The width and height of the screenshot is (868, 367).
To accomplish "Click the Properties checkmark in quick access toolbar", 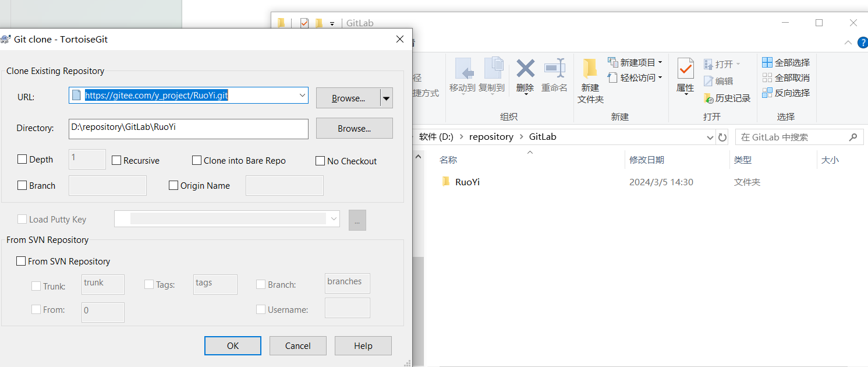I will [x=304, y=23].
